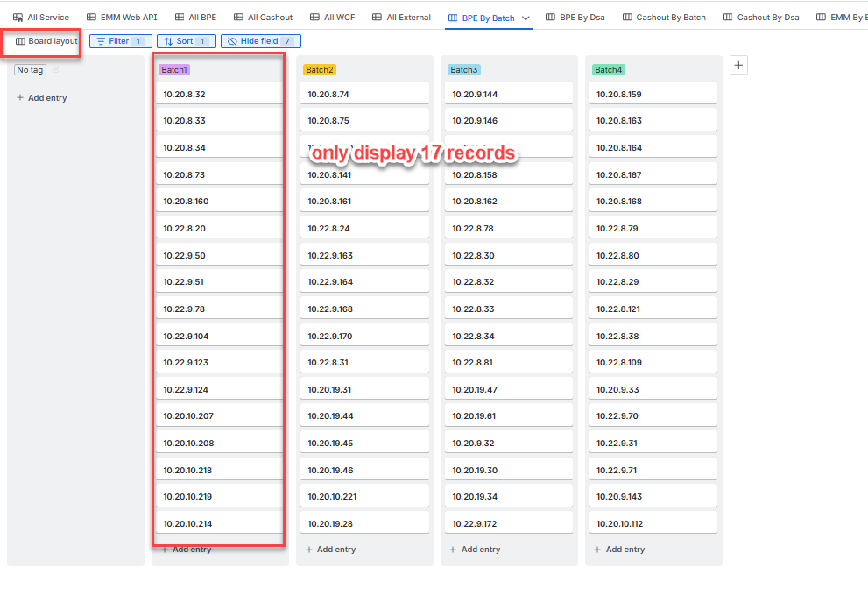This screenshot has height=589, width=868.
Task: Click the Batch4 green tag
Action: 609,70
